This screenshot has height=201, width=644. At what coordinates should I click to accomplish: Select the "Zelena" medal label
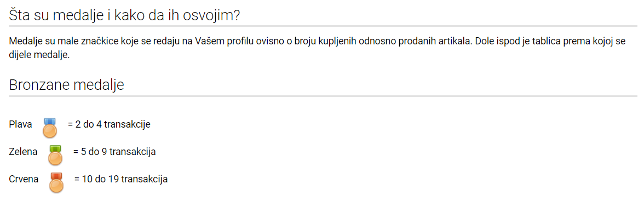(23, 152)
